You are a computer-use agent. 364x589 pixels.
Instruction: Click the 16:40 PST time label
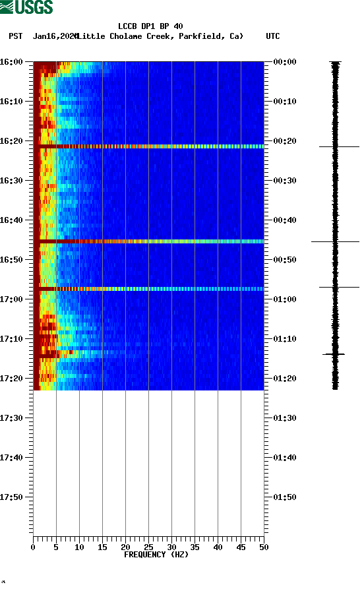[11, 220]
